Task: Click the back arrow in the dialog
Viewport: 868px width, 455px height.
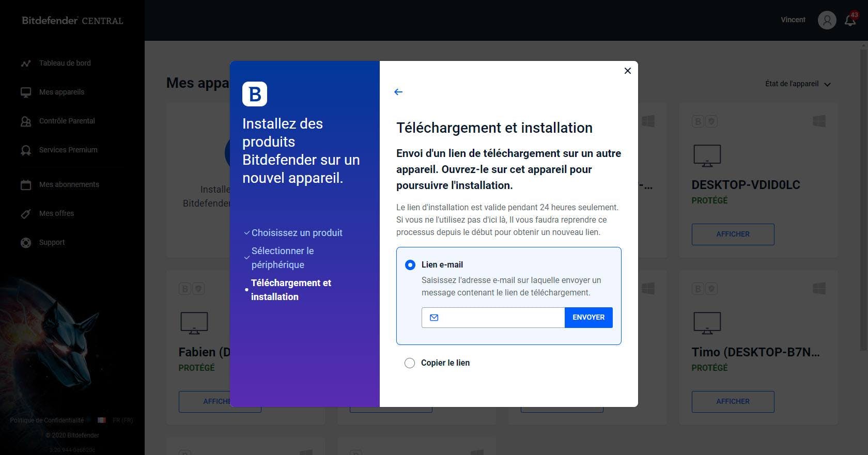Action: point(398,92)
